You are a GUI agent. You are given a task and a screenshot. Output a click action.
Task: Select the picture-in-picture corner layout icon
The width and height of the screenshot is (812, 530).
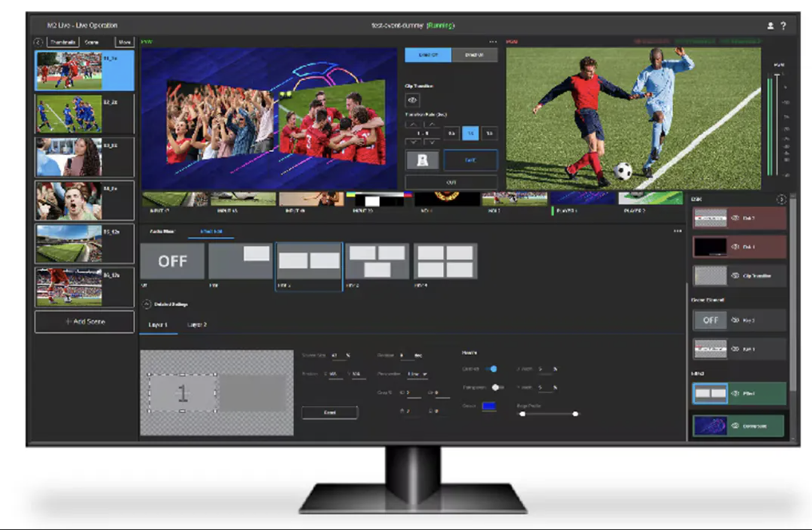coord(240,261)
